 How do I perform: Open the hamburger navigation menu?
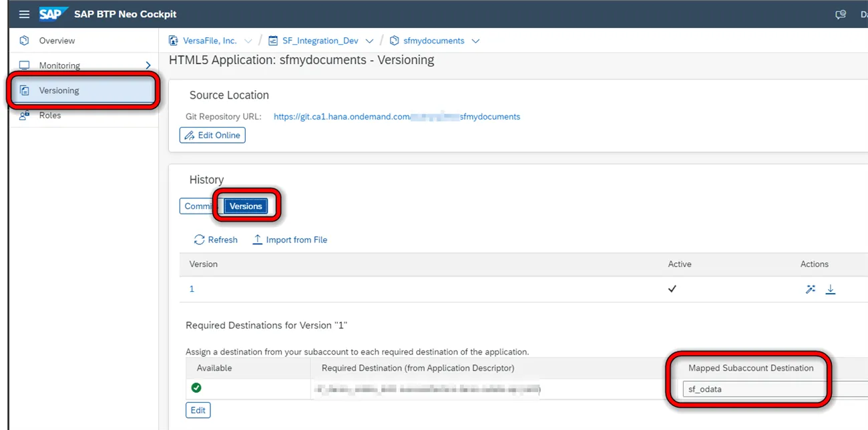[x=24, y=14]
